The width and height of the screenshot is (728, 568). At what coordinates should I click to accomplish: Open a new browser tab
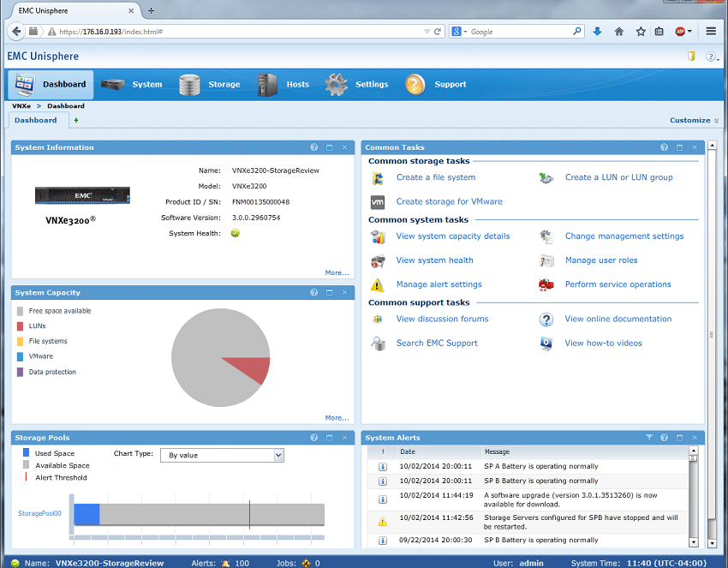point(151,10)
